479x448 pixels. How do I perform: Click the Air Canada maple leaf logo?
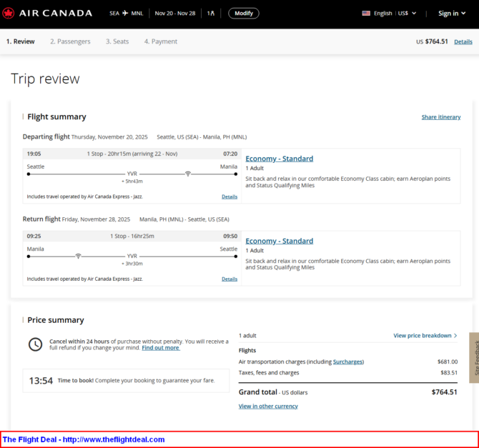point(9,14)
